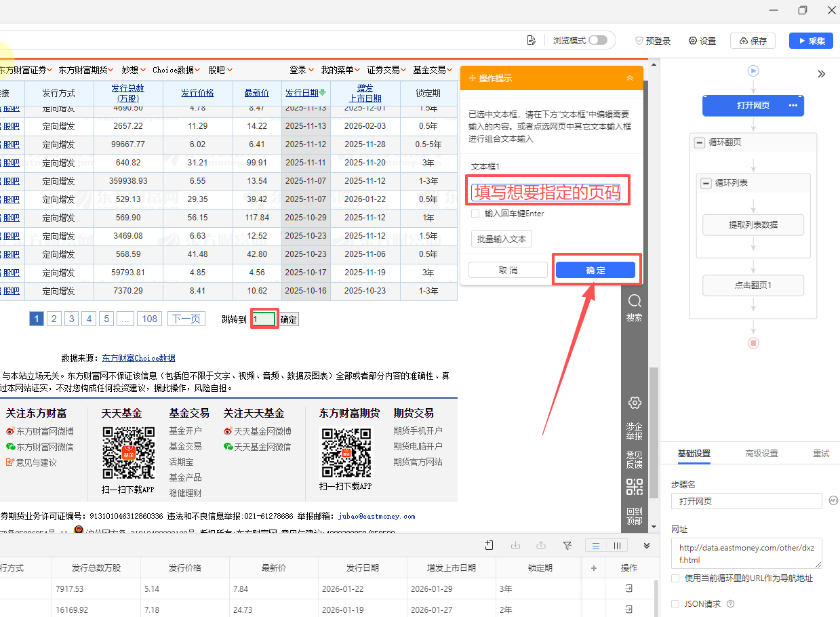Screen dimensions: 840x617
Task: Collapse the 循环翻页 loop block
Action: [699, 143]
